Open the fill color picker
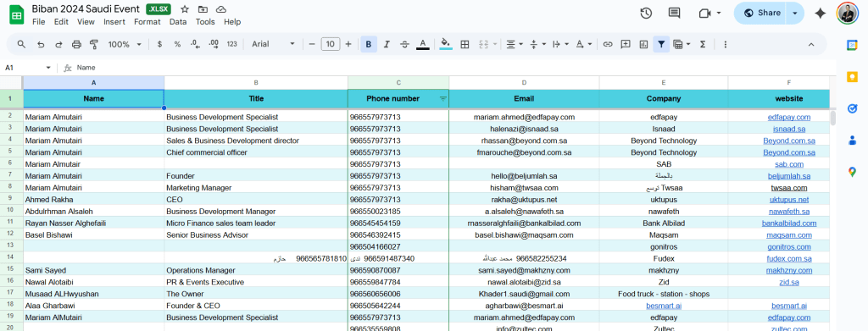This screenshot has width=868, height=331. pyautogui.click(x=446, y=44)
